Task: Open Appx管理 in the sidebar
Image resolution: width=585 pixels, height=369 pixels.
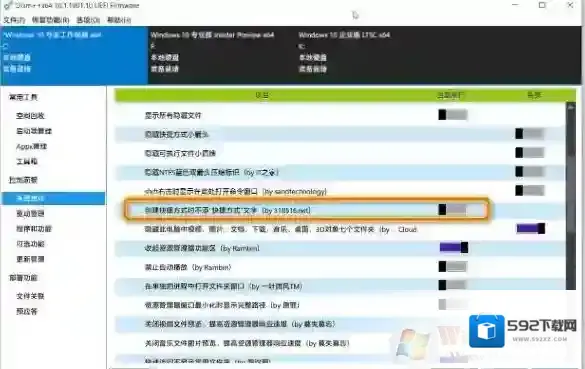Action: click(x=31, y=146)
